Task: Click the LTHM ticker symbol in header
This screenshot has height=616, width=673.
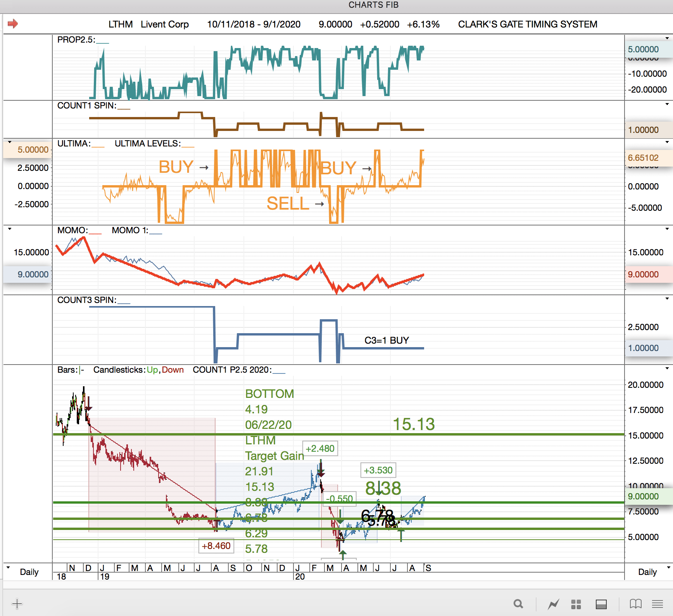Action: point(120,24)
